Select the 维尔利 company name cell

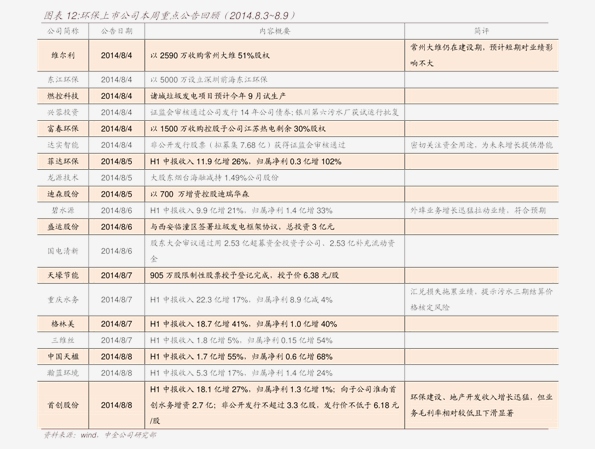[63, 55]
